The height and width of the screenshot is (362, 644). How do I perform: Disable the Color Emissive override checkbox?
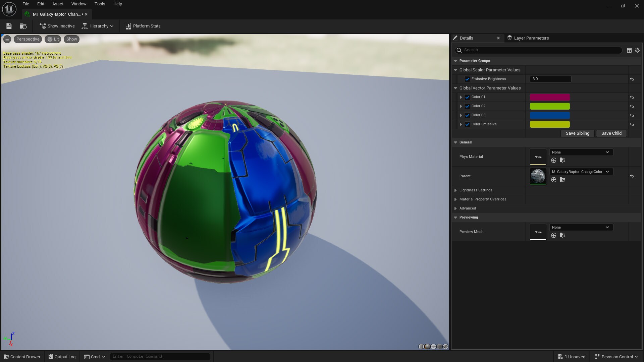(x=467, y=124)
